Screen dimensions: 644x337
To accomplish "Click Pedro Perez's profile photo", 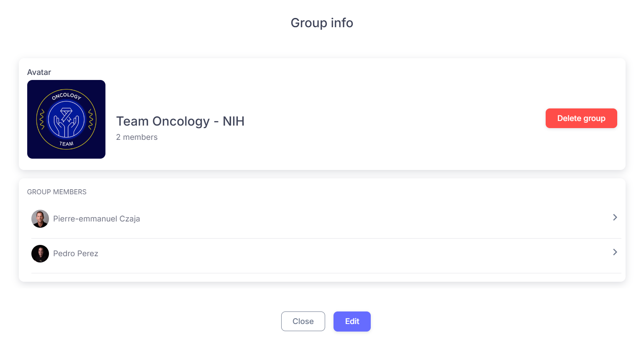I will coord(40,253).
